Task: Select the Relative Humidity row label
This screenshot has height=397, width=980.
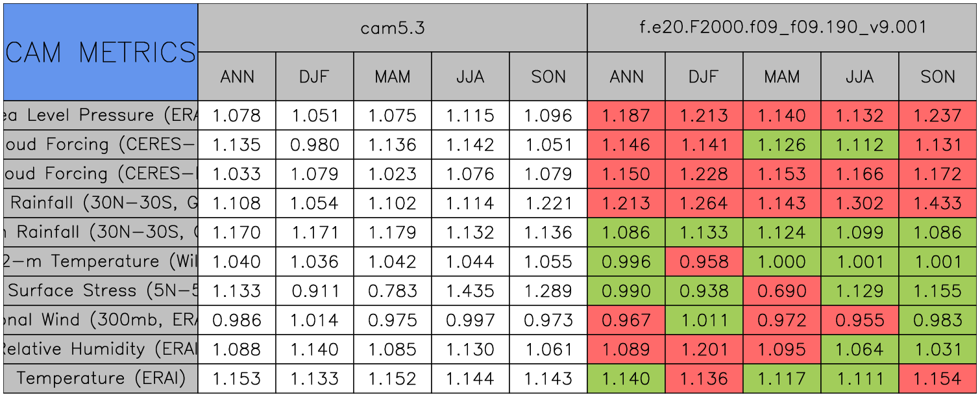Action: point(101,350)
